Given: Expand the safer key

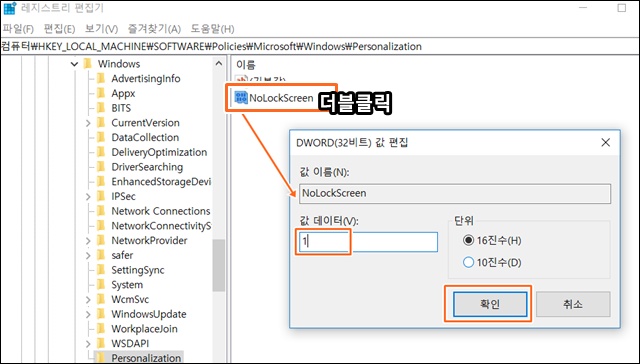Looking at the screenshot, I should point(88,255).
